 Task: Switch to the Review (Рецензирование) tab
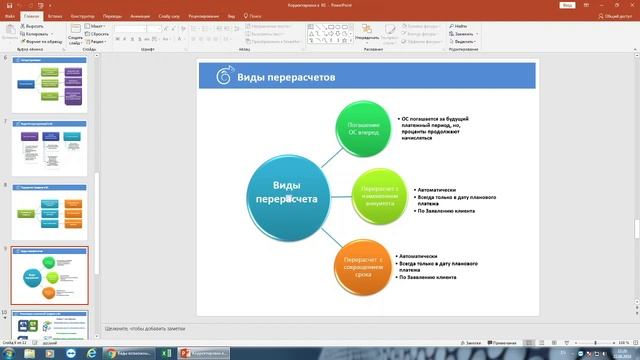[204, 16]
